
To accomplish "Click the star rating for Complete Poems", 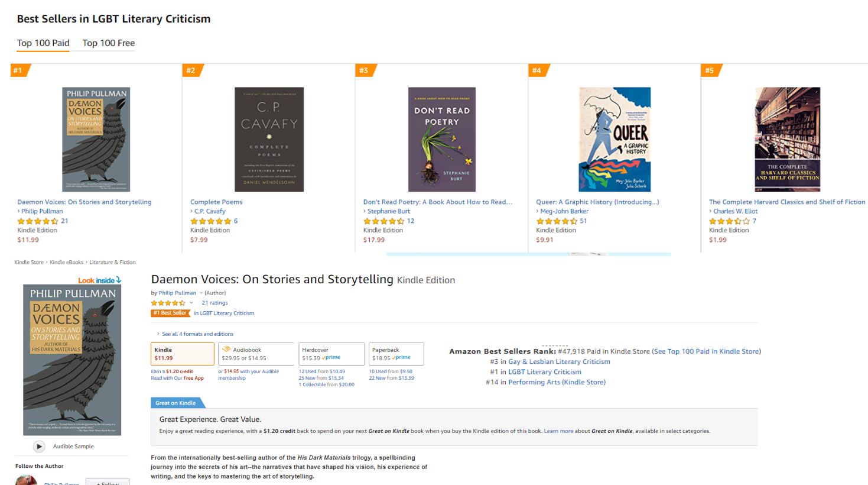I will (210, 221).
